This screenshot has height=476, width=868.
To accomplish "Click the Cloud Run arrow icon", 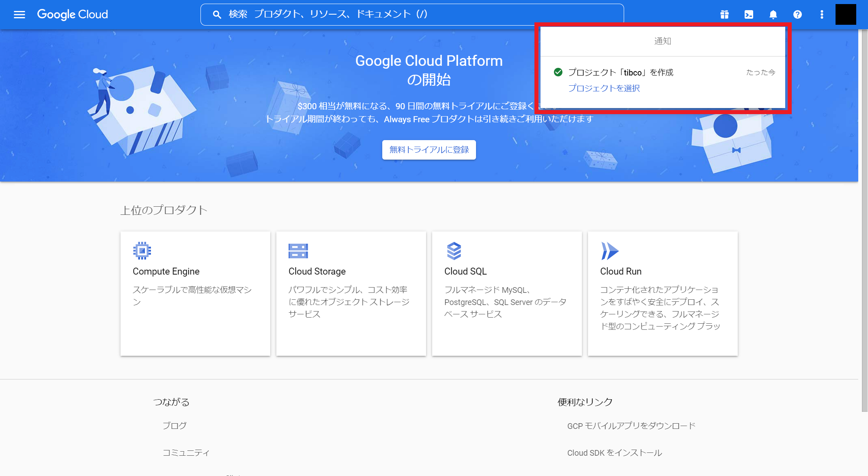I will (610, 251).
